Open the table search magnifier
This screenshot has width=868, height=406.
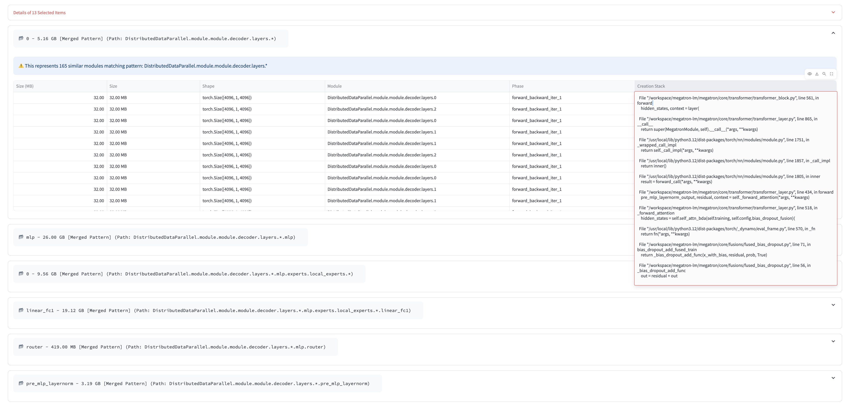pos(824,74)
